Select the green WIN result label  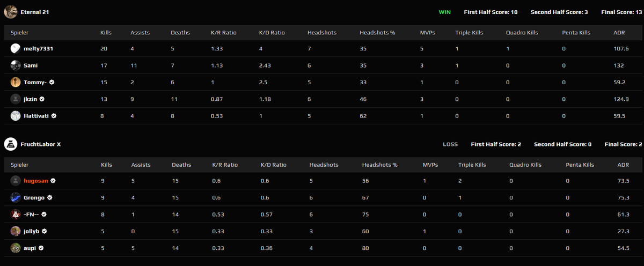tap(445, 12)
